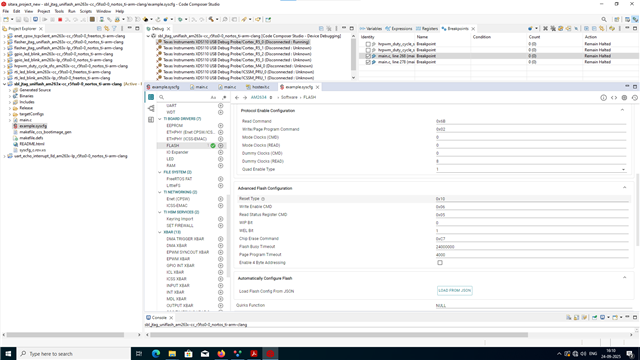This screenshot has height=360, width=640.
Task: Add a FLASH instance with plus icon
Action: click(x=220, y=146)
